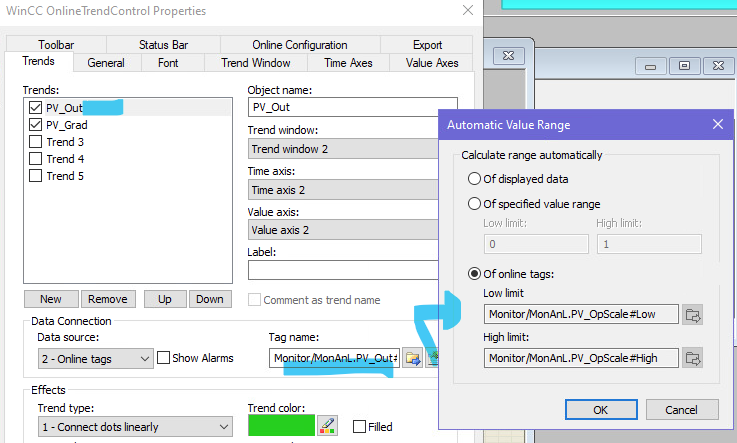Open the Value axis combo box
Viewport: 737px width, 443px height.
(x=343, y=230)
